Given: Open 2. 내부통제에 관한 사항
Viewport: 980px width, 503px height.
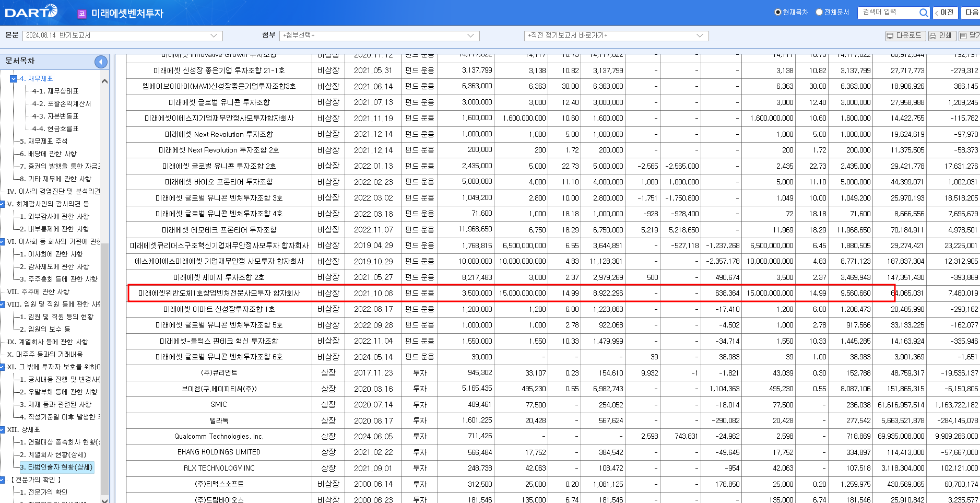Looking at the screenshot, I should pyautogui.click(x=55, y=229).
